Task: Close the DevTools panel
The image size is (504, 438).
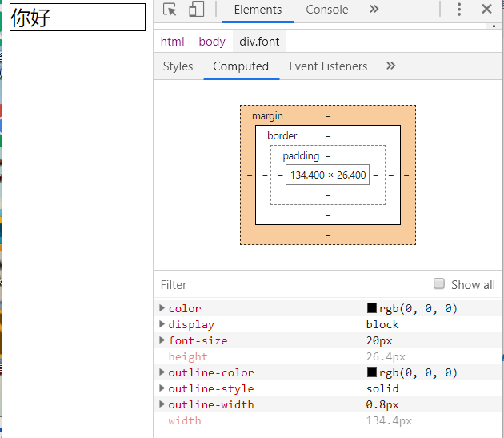Action: pos(486,9)
